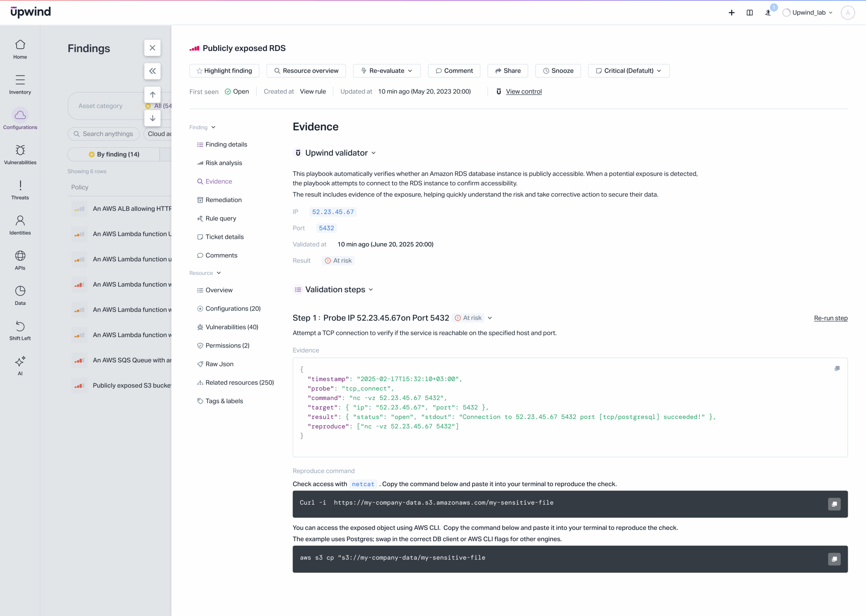Click the plus icon in top bar

click(731, 12)
